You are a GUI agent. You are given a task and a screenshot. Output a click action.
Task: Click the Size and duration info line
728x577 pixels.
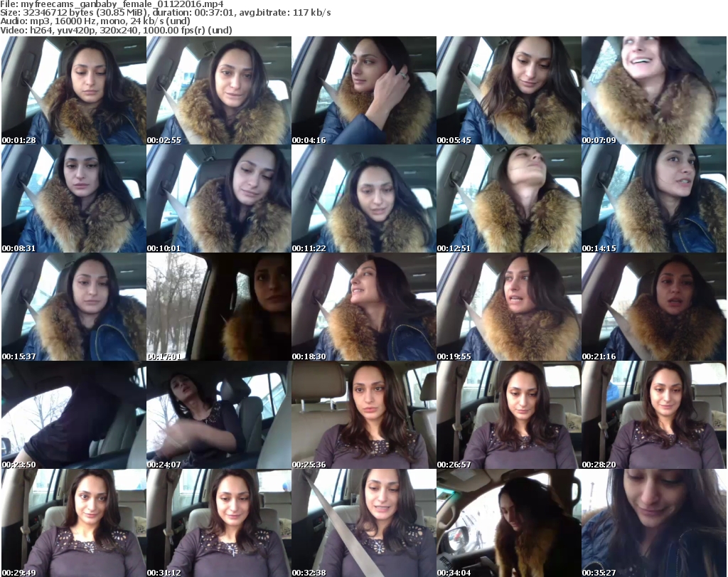pyautogui.click(x=166, y=13)
